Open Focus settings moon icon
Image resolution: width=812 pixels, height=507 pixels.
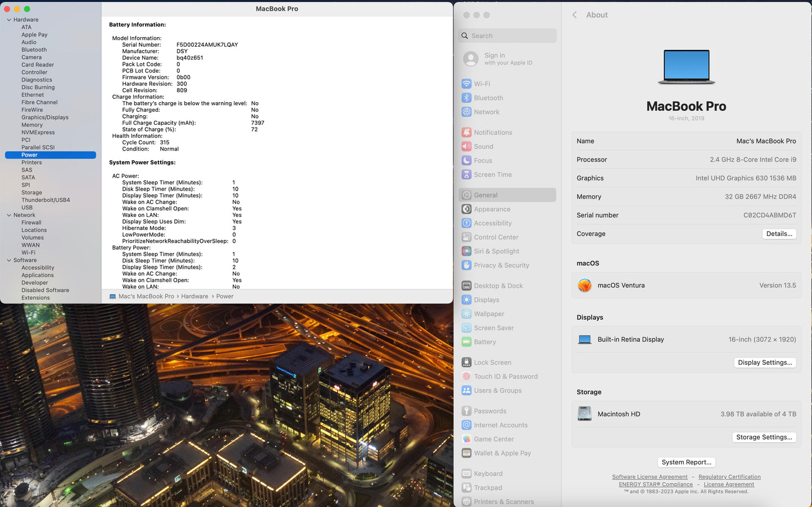point(466,161)
